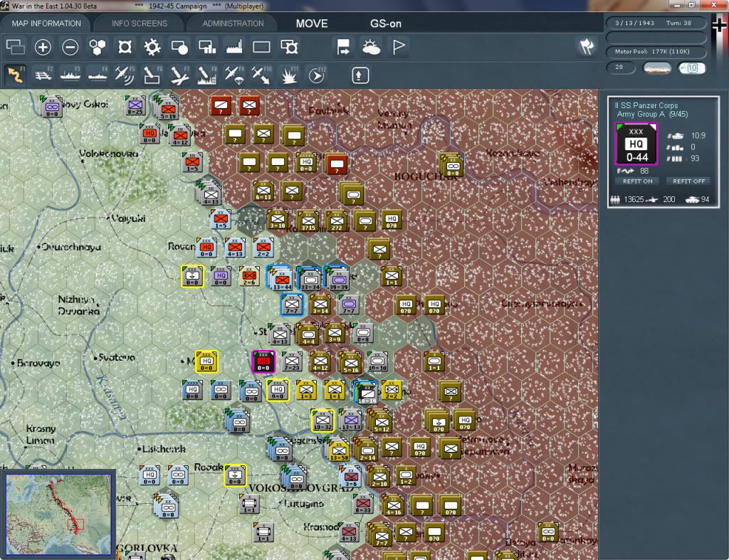
Task: Select the red 13=44 infantry counter
Action: coord(280,280)
